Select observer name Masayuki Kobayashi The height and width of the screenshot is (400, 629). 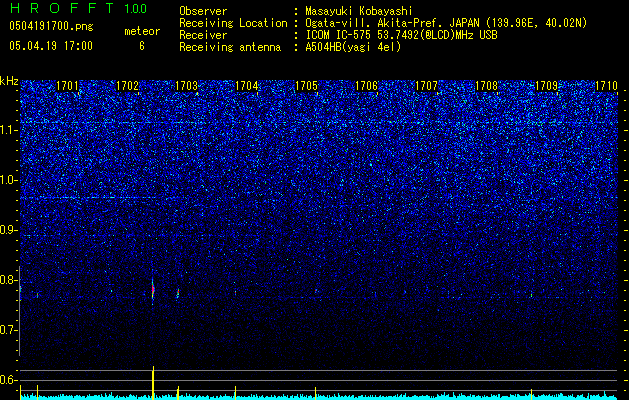(x=359, y=11)
